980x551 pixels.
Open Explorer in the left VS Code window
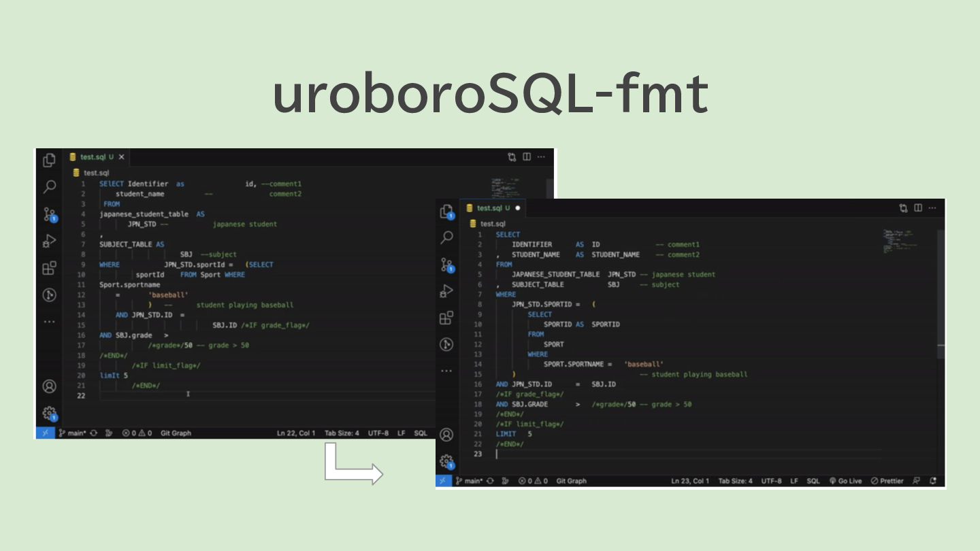tap(49, 160)
